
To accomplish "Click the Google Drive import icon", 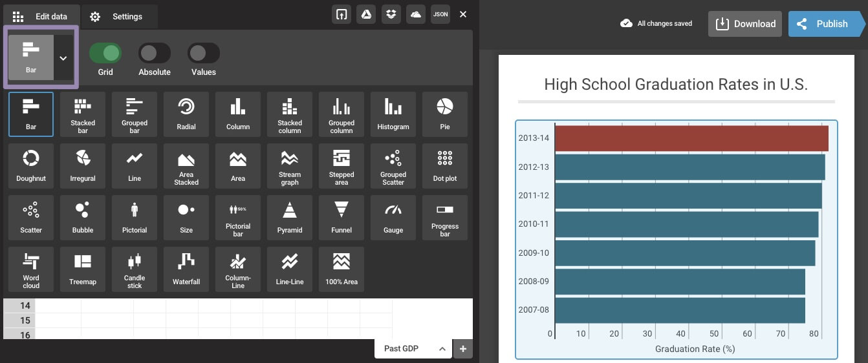I will tap(366, 14).
